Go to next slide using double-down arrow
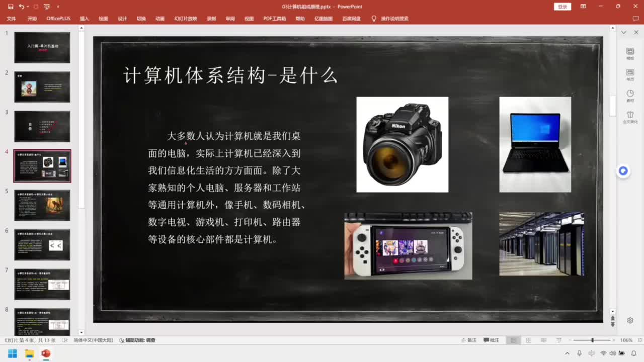Screen dimensions: 644x362 (612, 325)
